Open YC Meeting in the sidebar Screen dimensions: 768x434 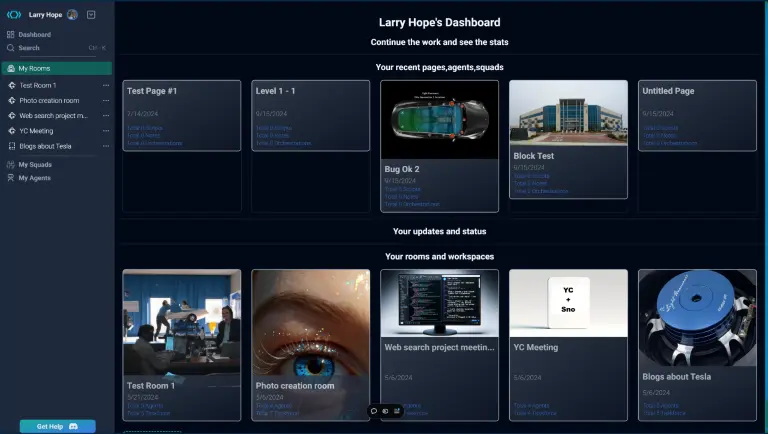click(x=36, y=131)
